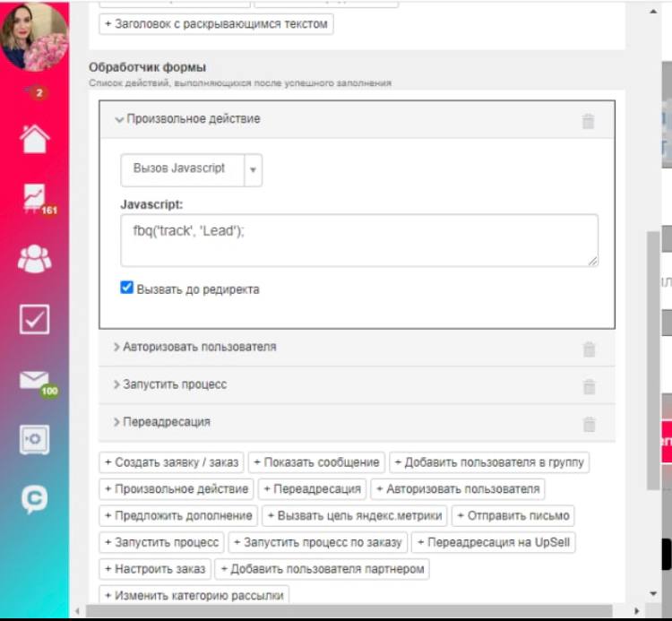Toggle the Вызвать до редиректа checkbox

pos(126,287)
